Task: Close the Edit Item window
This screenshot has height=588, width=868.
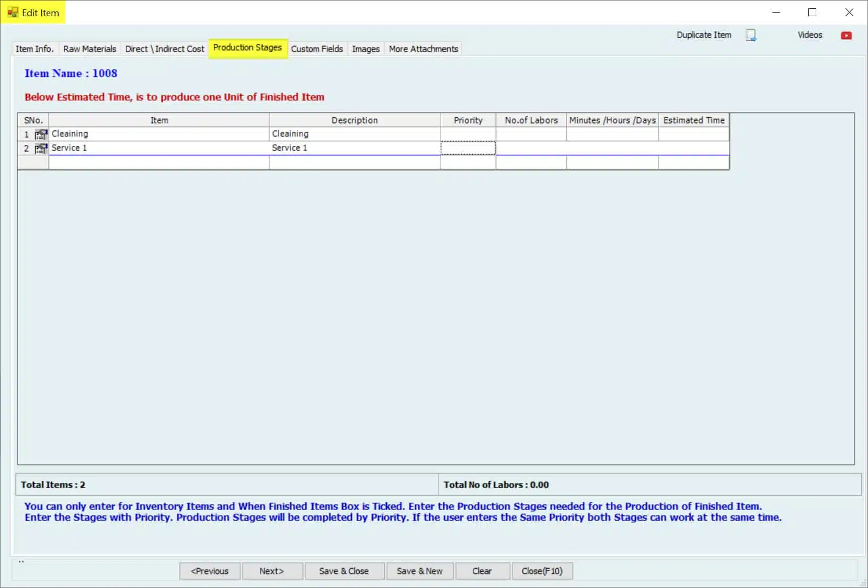Action: [x=849, y=13]
